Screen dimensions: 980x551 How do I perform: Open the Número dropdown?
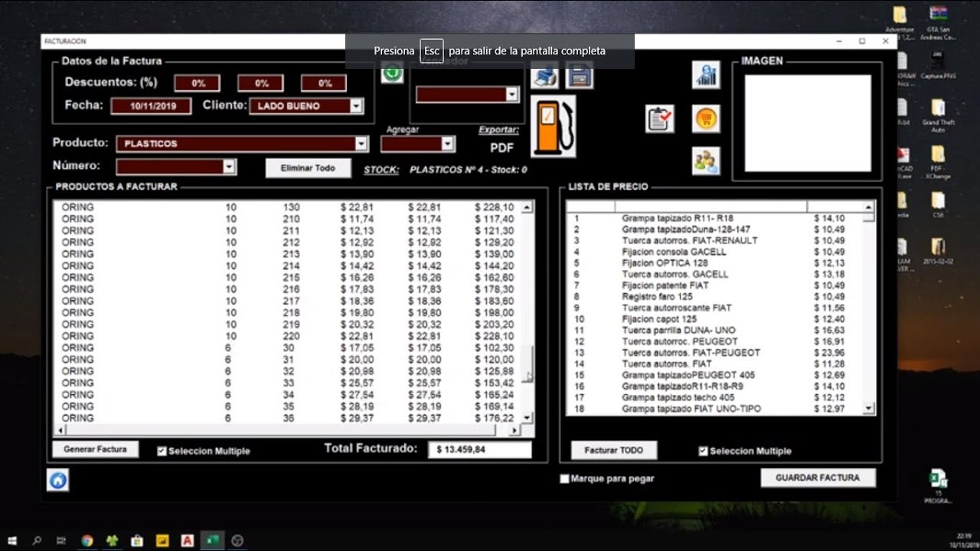point(228,166)
